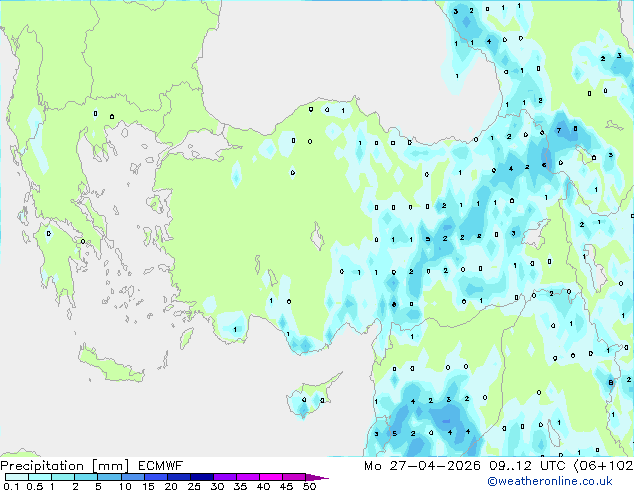The width and height of the screenshot is (634, 490).
Task: Click the legend label '25'
Action: [x=194, y=486]
